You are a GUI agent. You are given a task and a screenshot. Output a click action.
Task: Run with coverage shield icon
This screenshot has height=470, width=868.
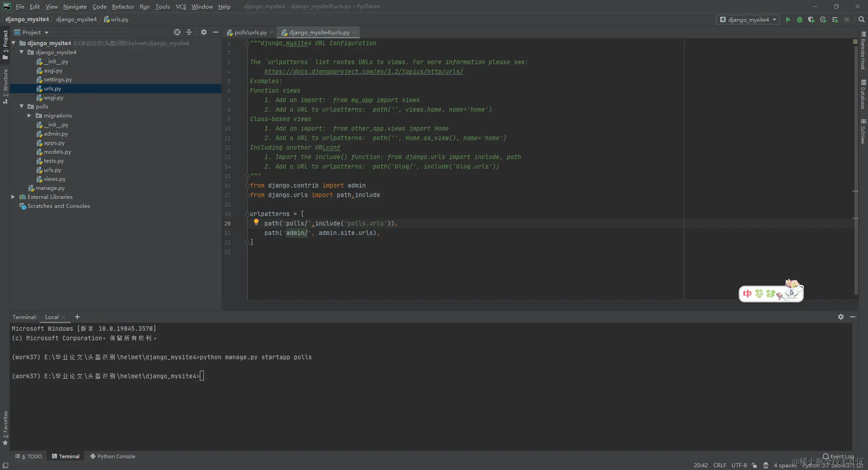click(811, 19)
